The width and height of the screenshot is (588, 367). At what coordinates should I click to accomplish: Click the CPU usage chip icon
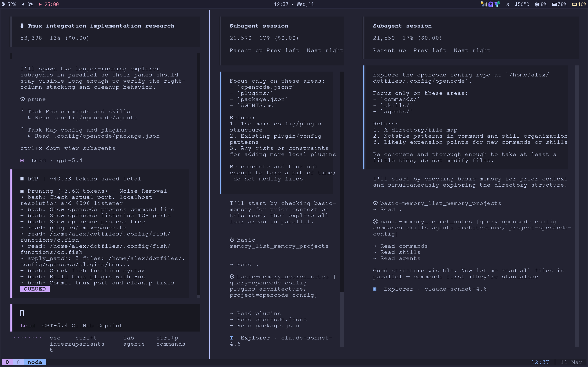(x=537, y=4)
